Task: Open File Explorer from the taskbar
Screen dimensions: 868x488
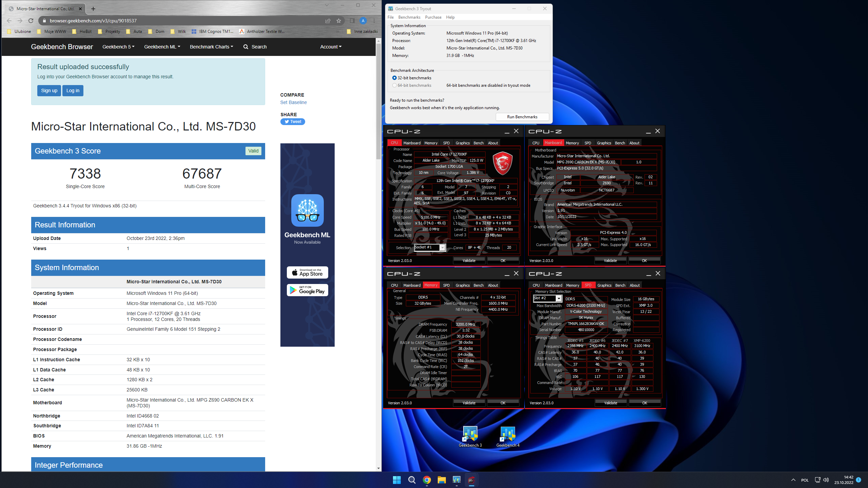Action: tap(441, 480)
